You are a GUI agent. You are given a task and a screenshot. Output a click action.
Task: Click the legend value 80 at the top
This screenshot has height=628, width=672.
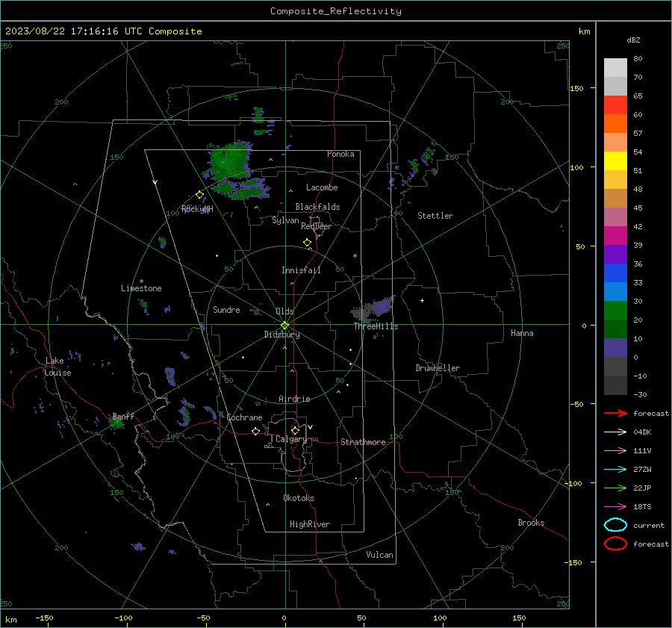pos(638,59)
